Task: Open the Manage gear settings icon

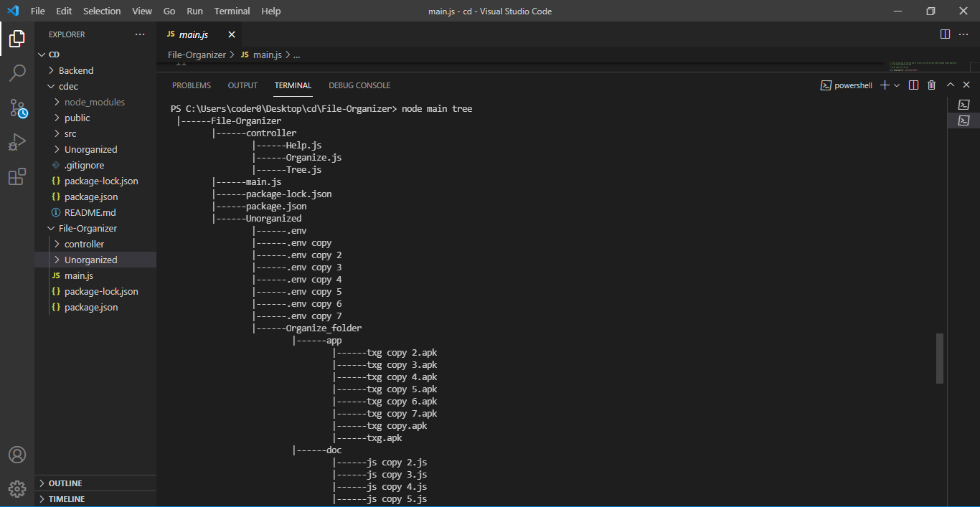Action: tap(17, 488)
